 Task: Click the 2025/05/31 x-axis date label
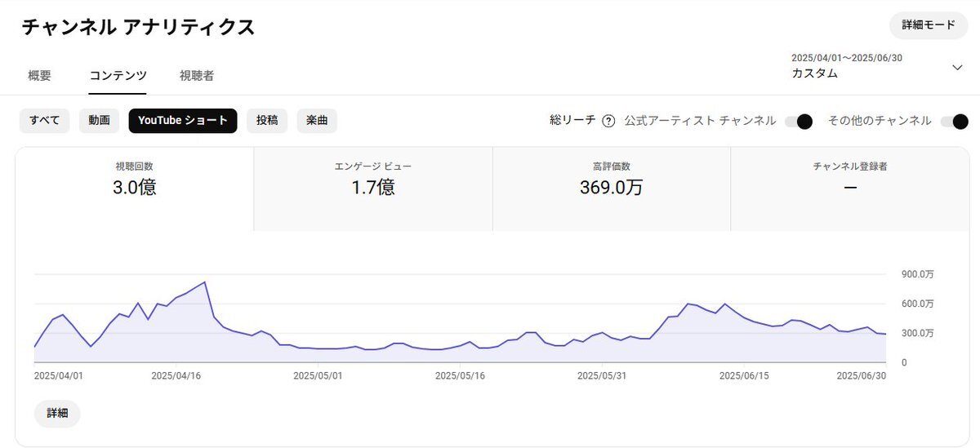[602, 376]
